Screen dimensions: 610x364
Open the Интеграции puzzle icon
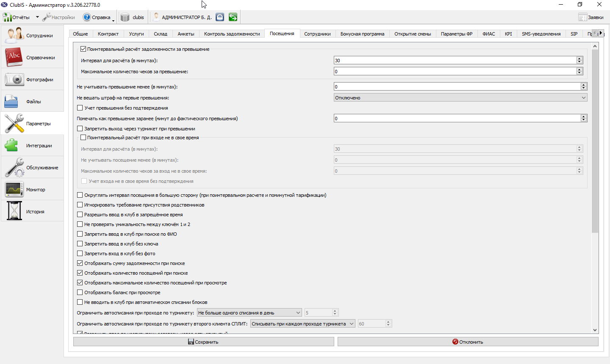[11, 145]
